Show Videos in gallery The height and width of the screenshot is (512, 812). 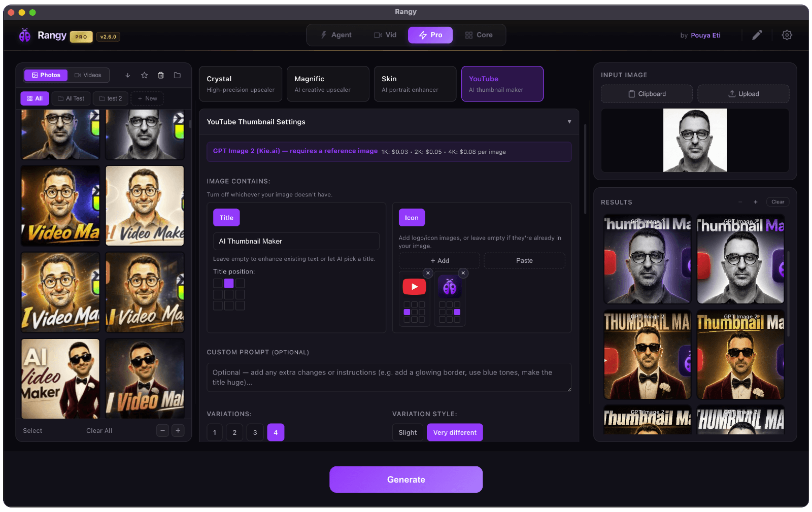point(88,75)
